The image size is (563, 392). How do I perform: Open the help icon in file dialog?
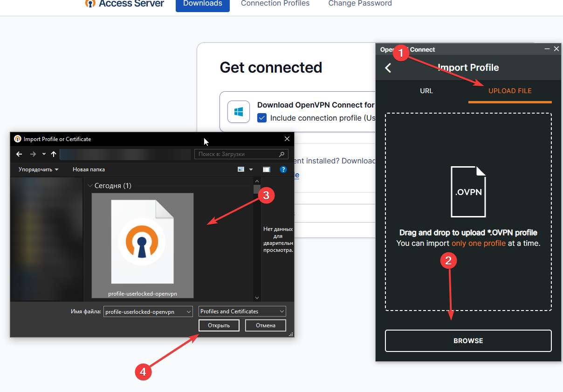click(x=283, y=169)
